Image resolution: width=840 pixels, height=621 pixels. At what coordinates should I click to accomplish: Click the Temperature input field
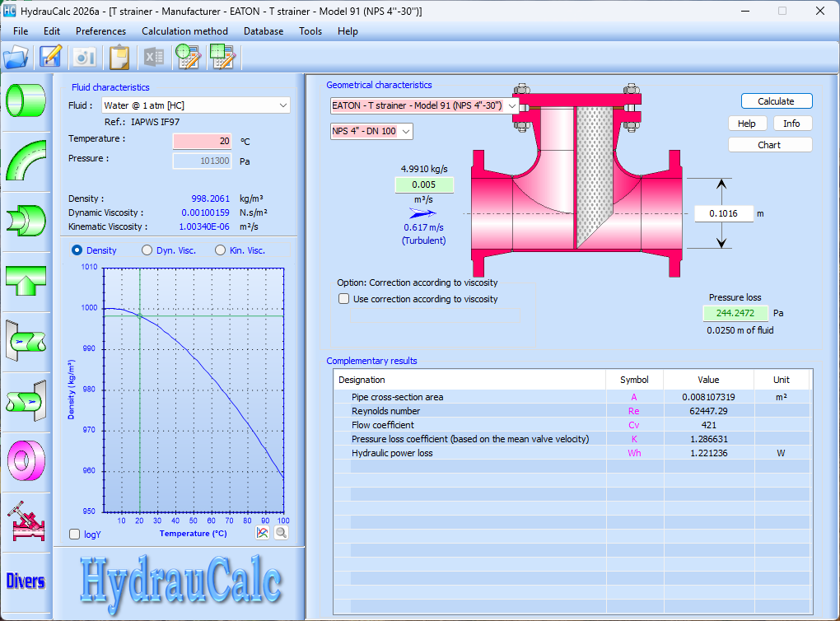[202, 141]
